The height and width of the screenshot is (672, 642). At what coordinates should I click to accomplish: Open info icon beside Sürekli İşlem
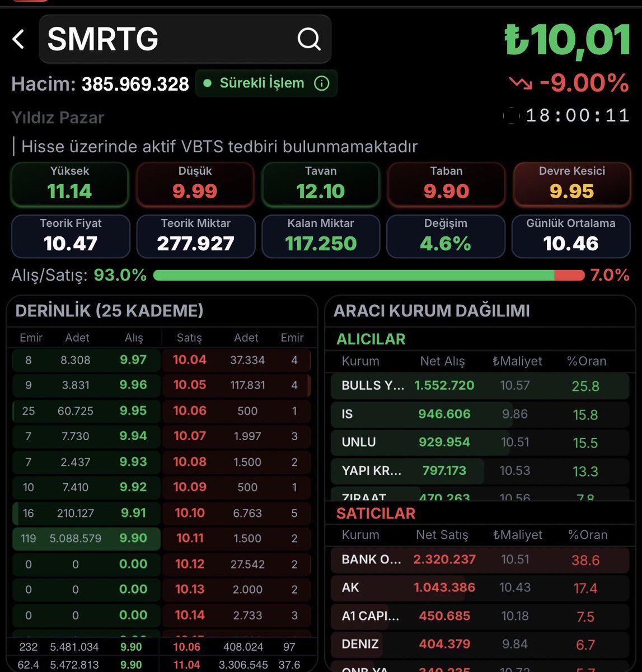point(322,83)
